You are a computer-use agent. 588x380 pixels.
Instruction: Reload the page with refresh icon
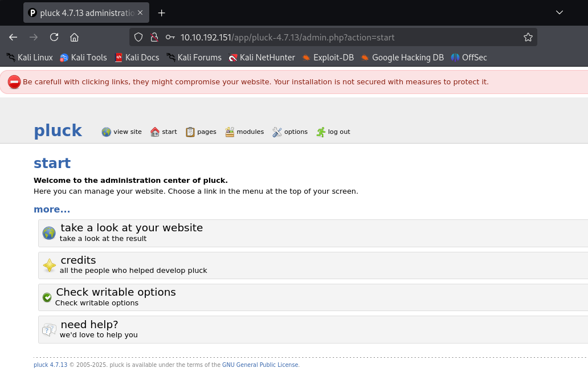click(x=54, y=37)
